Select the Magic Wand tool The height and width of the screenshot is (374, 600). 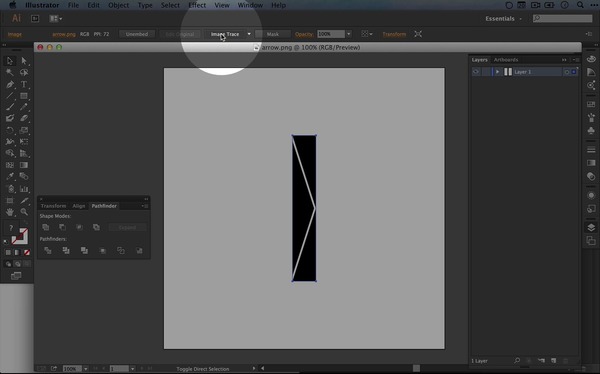[10, 72]
